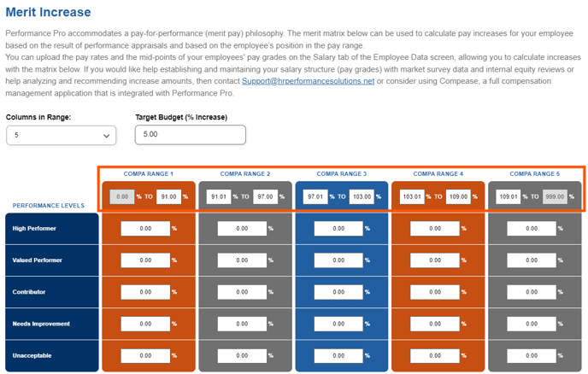Click the Valued Performer row label
This screenshot has height=374, width=588.
(x=37, y=260)
